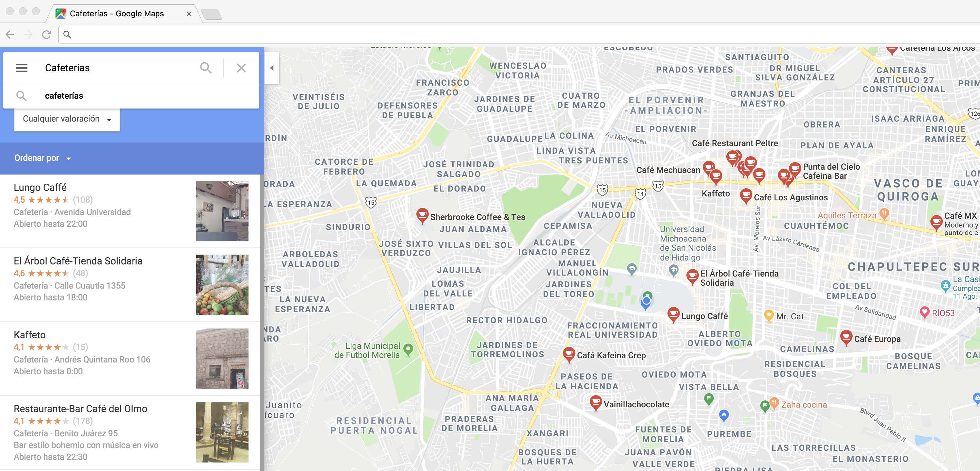
Task: Click Liga Municipal de Futbol Morelia marker
Action: click(408, 349)
